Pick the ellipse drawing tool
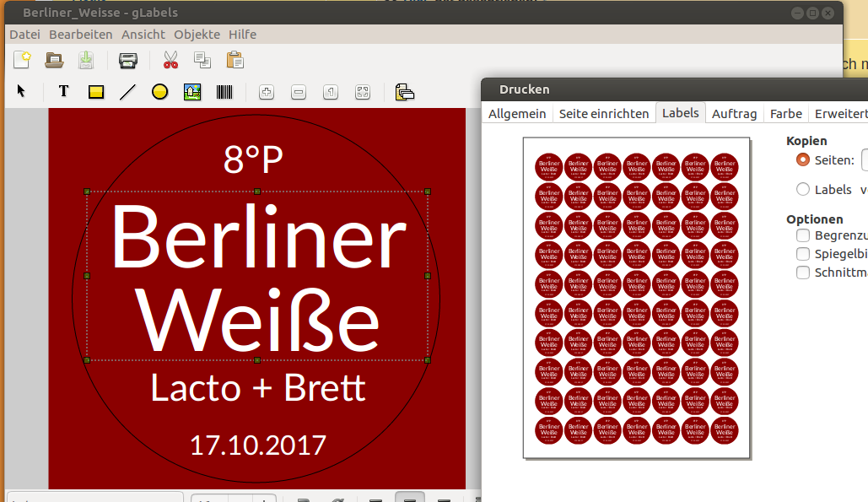The width and height of the screenshot is (868, 502). 159,92
